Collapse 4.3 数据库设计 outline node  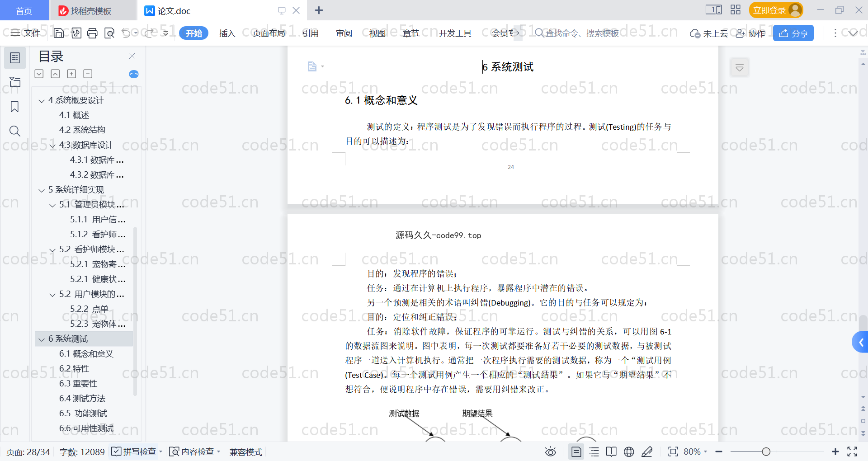pos(52,145)
